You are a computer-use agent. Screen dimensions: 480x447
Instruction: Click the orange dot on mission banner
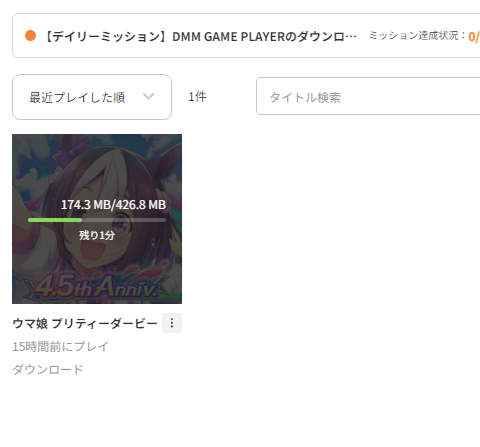pyautogui.click(x=30, y=36)
